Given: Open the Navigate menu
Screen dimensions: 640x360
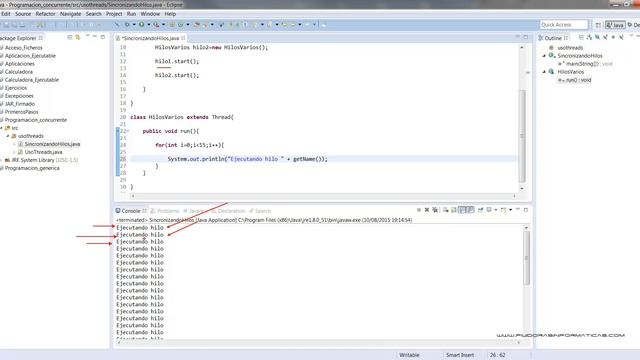Looking at the screenshot, I should point(70,13).
